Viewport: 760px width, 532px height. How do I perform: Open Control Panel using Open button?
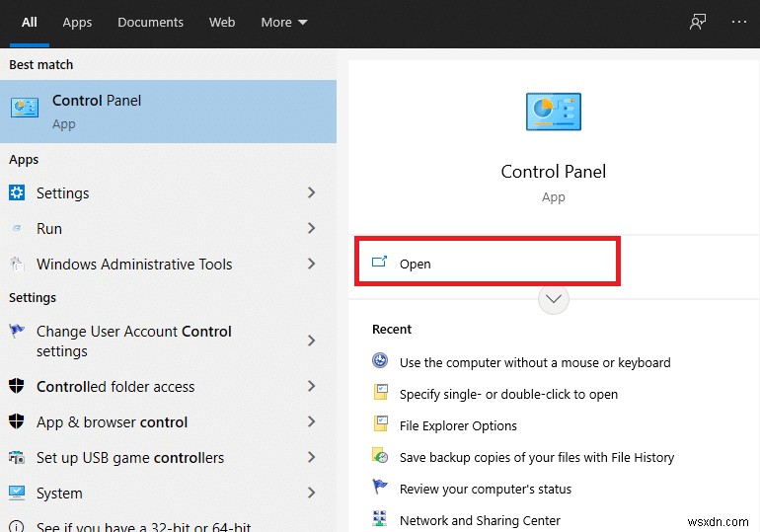[x=416, y=264]
